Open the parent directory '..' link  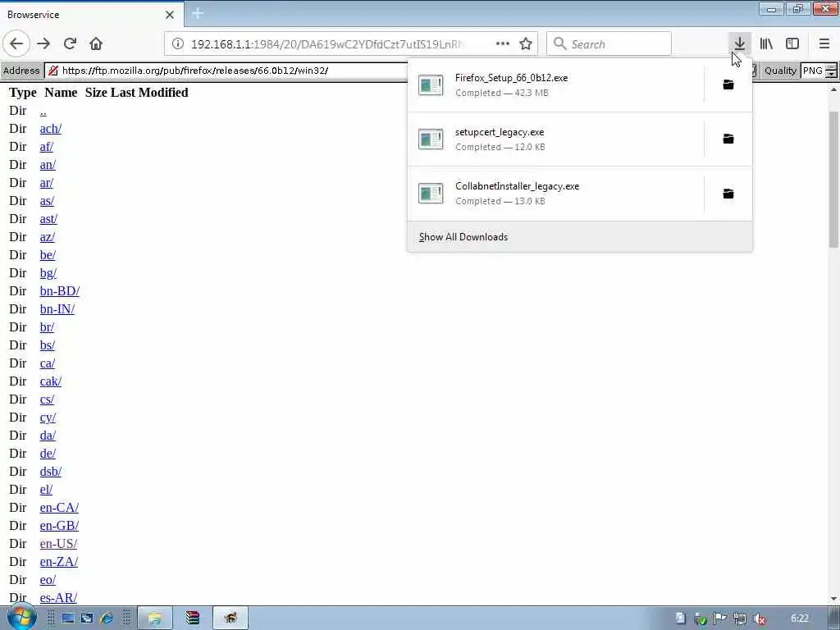pyautogui.click(x=43, y=111)
